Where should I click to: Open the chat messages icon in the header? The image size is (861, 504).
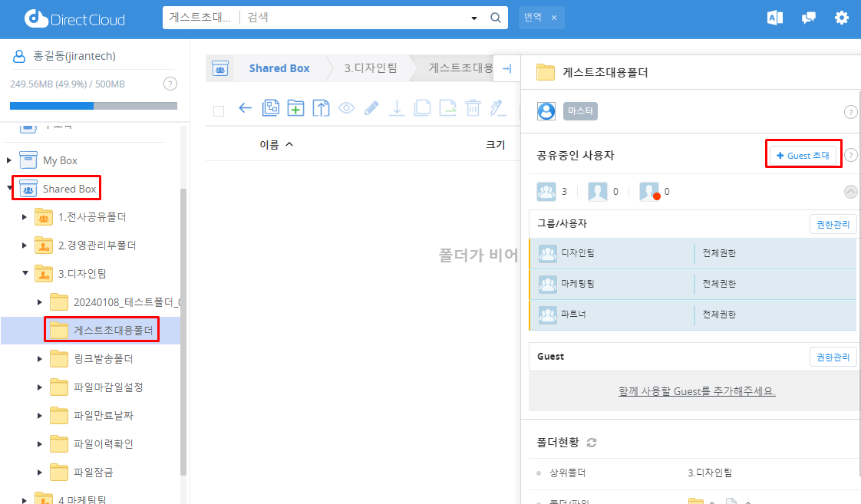click(808, 18)
